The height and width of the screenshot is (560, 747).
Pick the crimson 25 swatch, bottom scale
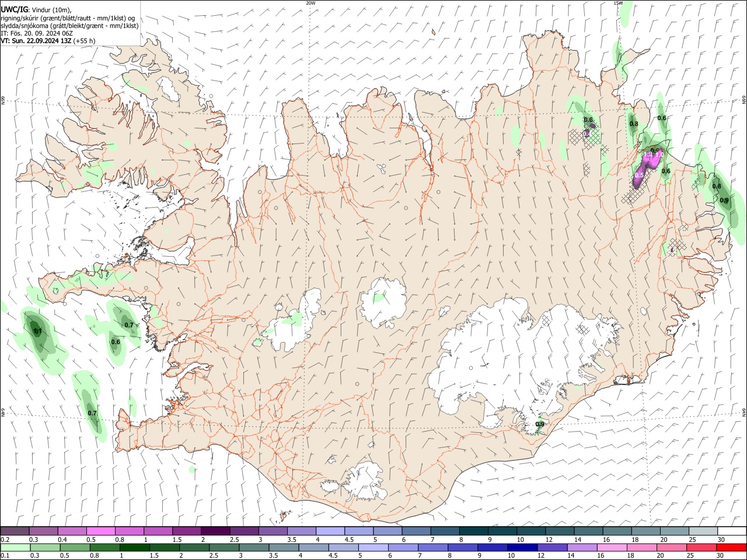[x=701, y=547]
